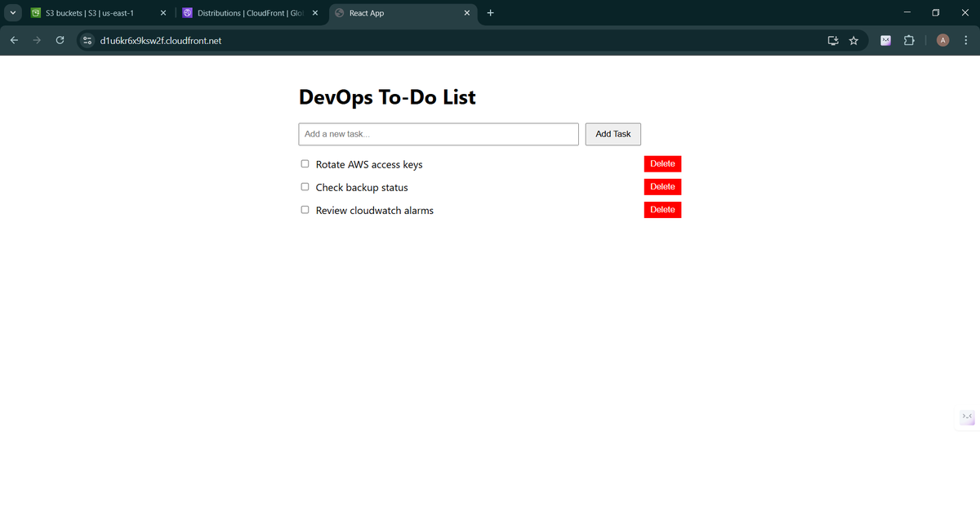This screenshot has width=980, height=526.
Task: Open the tab search chevron
Action: [13, 13]
